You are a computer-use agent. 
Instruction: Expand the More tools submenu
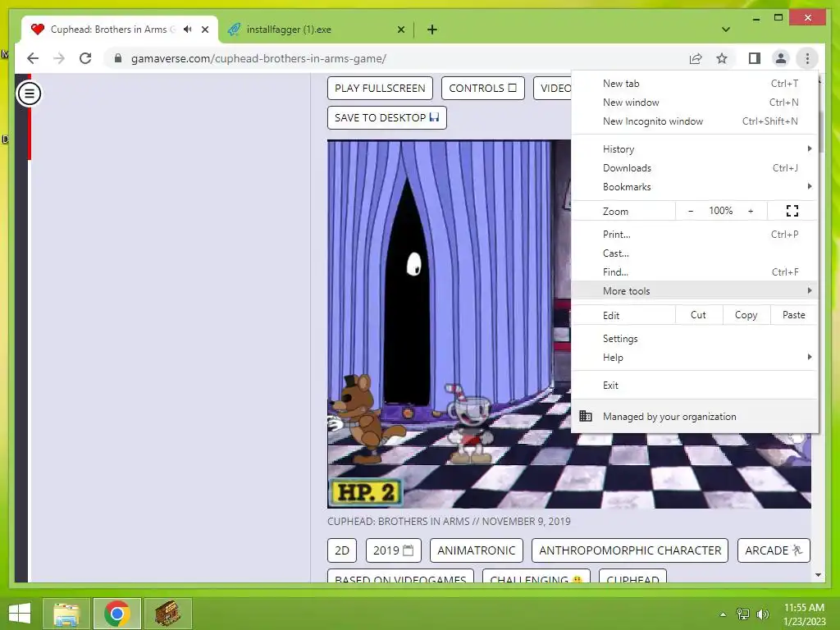coord(695,290)
